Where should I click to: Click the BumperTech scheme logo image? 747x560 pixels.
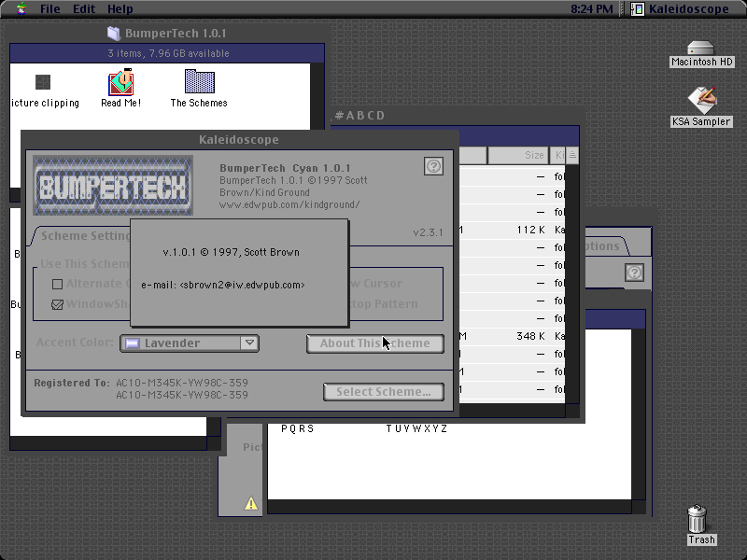(x=113, y=185)
